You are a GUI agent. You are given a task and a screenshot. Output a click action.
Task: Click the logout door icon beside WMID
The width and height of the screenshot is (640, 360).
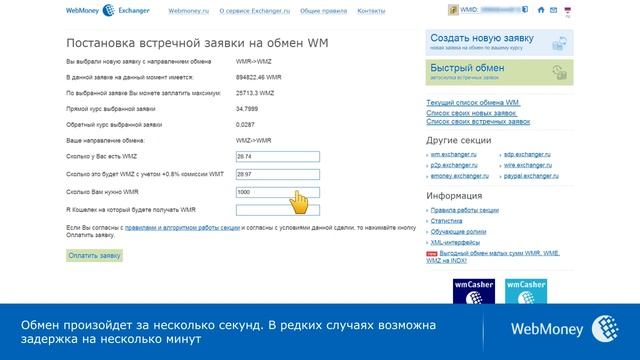click(x=525, y=9)
